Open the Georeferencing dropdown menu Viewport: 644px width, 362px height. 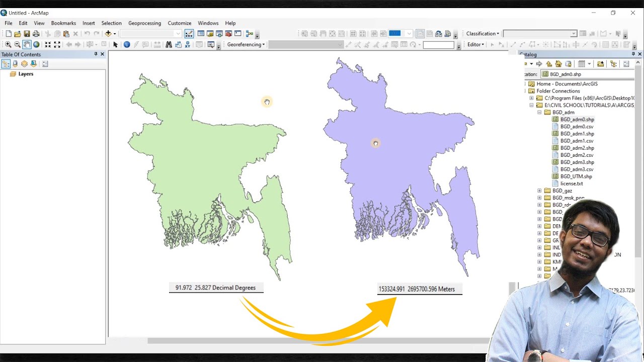tap(246, 45)
